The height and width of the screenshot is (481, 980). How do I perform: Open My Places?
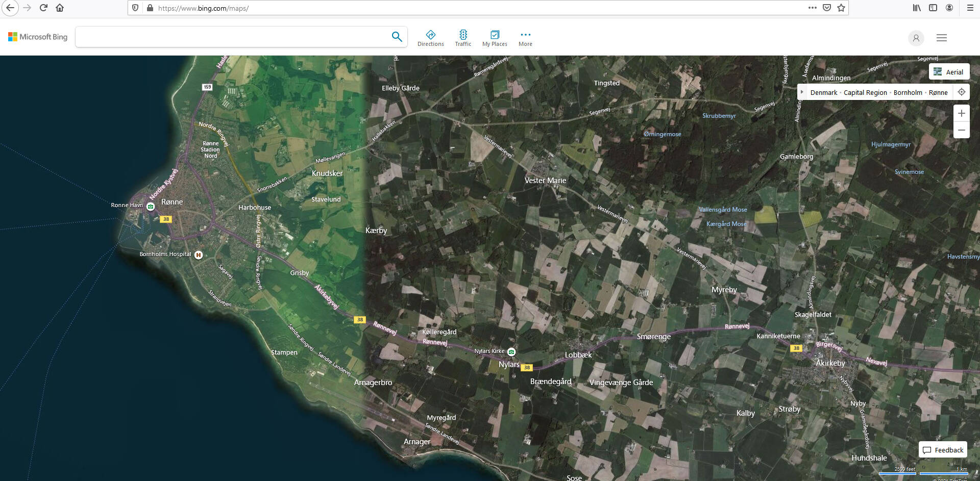pos(495,38)
